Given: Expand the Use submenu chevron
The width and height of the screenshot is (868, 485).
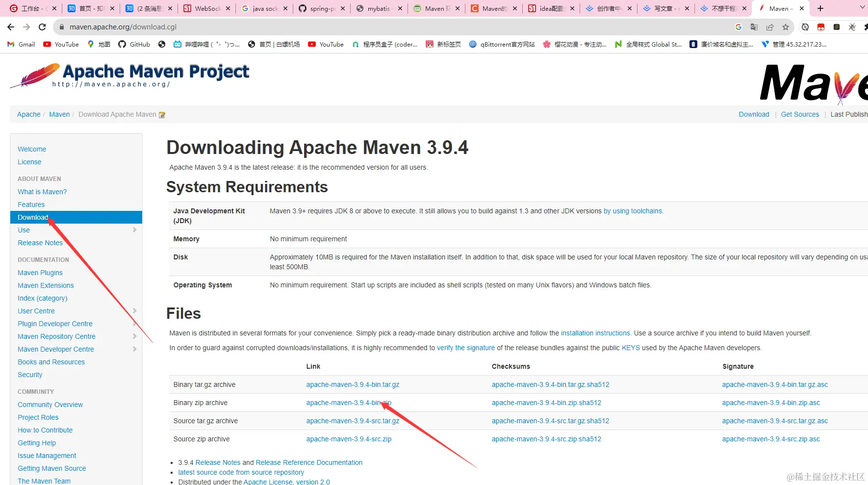Looking at the screenshot, I should [134, 230].
